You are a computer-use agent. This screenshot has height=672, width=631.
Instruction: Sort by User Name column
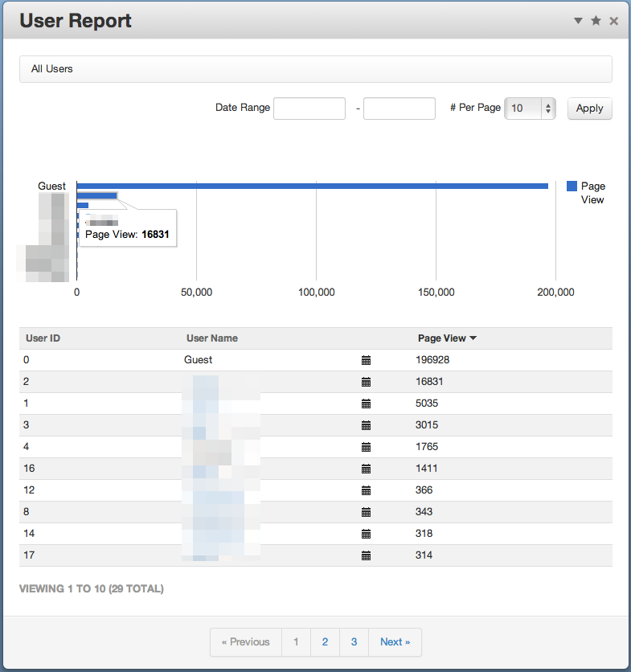click(212, 338)
